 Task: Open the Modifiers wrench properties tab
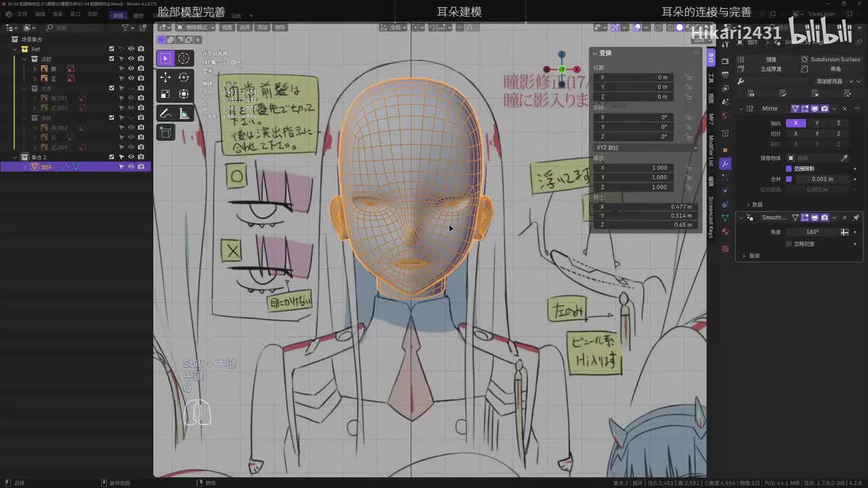pos(725,164)
